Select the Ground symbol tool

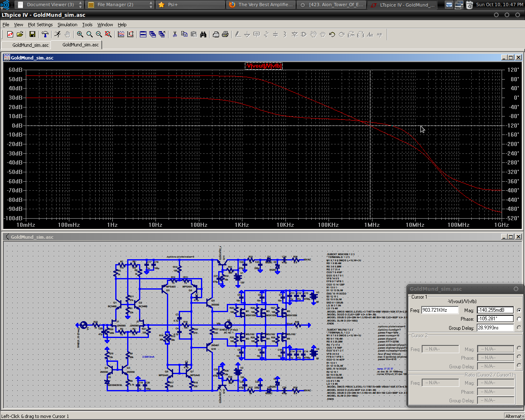247,34
